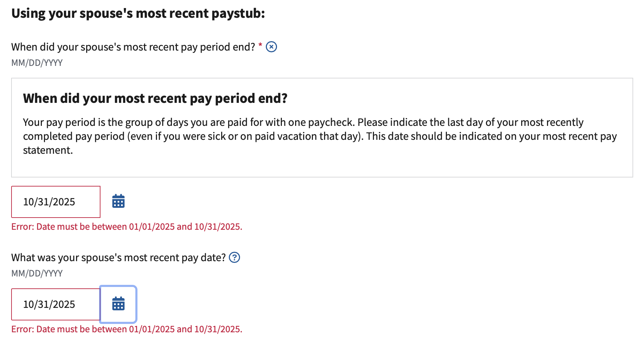The image size is (644, 341).
Task: Click the word "statement." in help panel
Action: click(48, 150)
